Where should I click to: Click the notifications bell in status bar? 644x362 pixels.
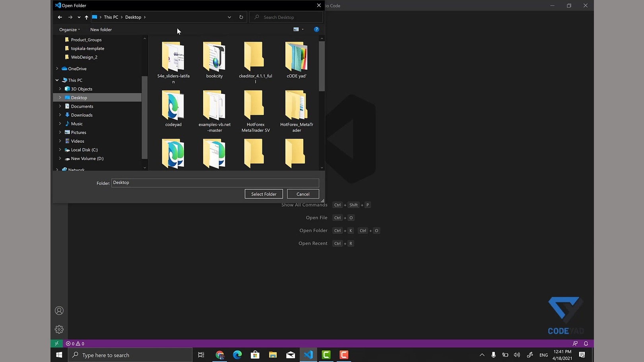(x=586, y=343)
